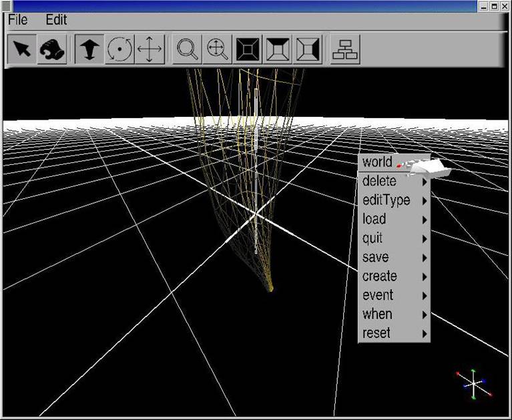Switch to the side view box icon
Screen dimensions: 512x420
[308, 49]
